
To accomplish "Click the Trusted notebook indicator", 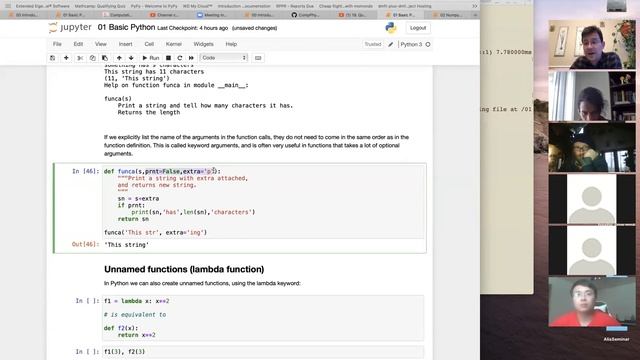I will [x=373, y=44].
